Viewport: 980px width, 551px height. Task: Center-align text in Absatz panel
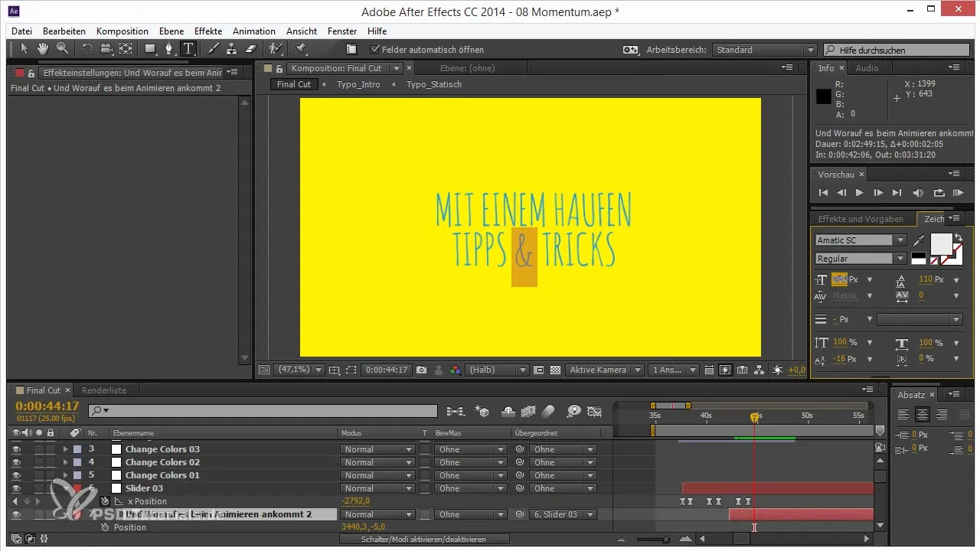coord(923,414)
